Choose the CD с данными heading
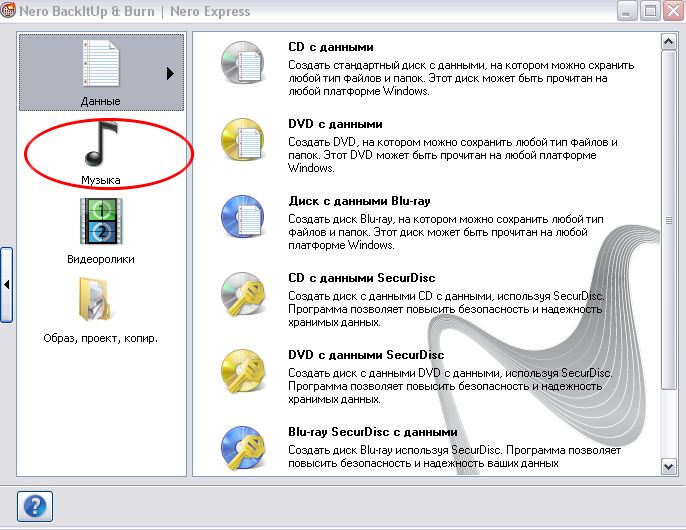 pos(331,47)
